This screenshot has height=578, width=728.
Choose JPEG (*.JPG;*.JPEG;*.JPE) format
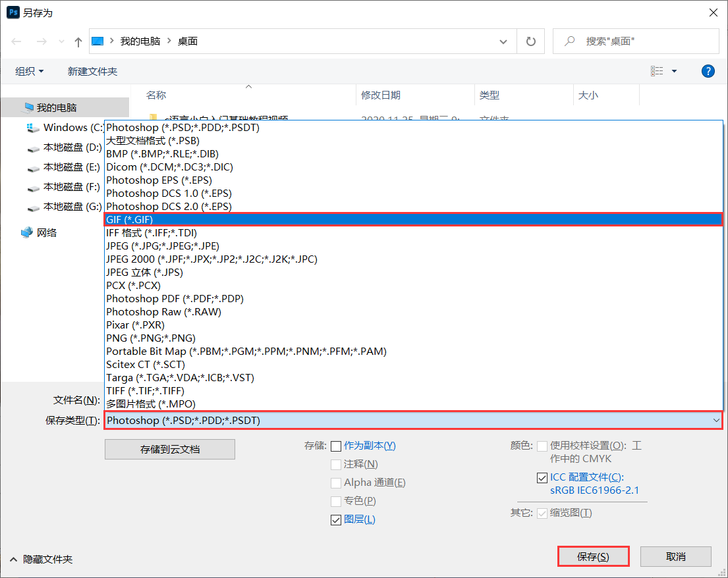click(x=413, y=246)
